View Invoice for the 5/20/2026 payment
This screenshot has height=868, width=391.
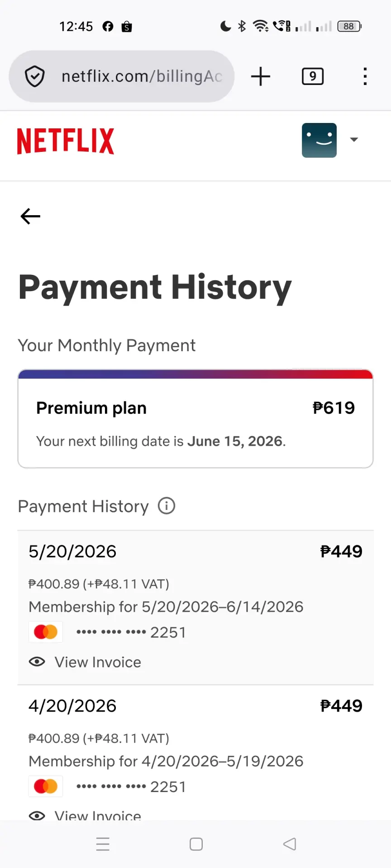pyautogui.click(x=98, y=662)
